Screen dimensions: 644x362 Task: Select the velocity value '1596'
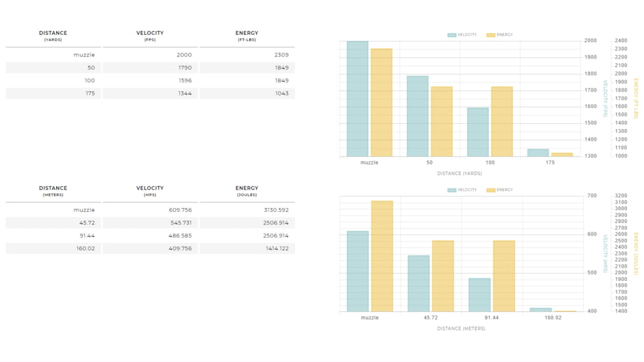click(185, 80)
